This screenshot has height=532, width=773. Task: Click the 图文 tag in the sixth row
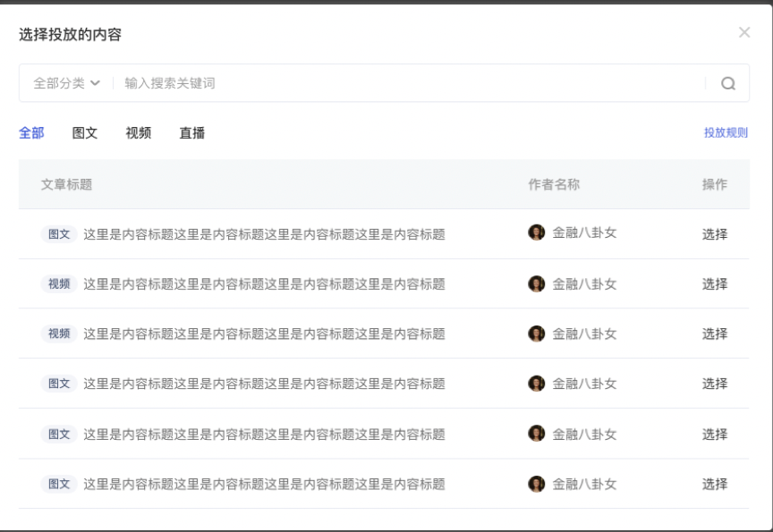point(59,484)
